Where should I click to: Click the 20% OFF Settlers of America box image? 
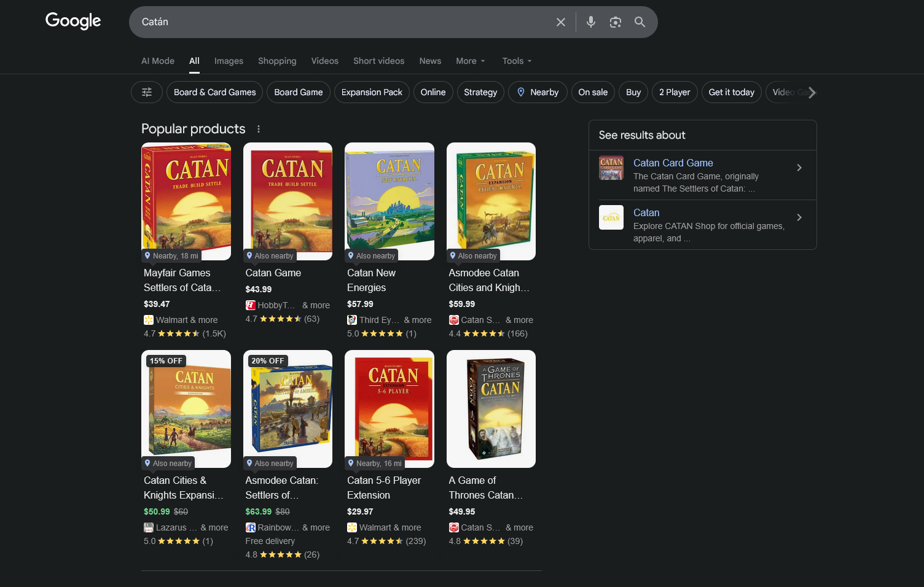(288, 409)
